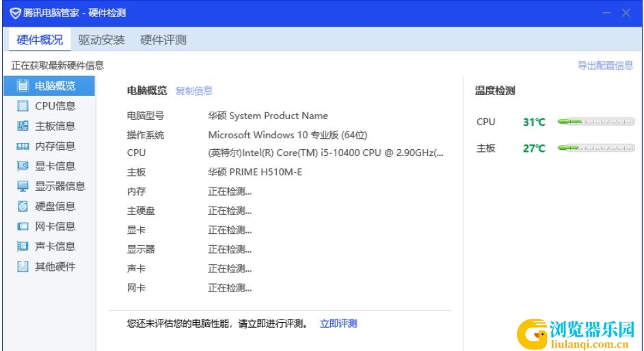The height and width of the screenshot is (351, 644).
Task: Click the 电脑型号 row label
Action: pos(146,116)
